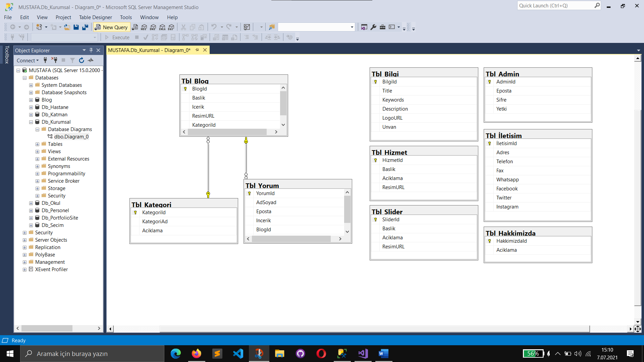Toggle the pin on the Diagram_0 tab
The width and height of the screenshot is (644, 362).
(x=197, y=50)
